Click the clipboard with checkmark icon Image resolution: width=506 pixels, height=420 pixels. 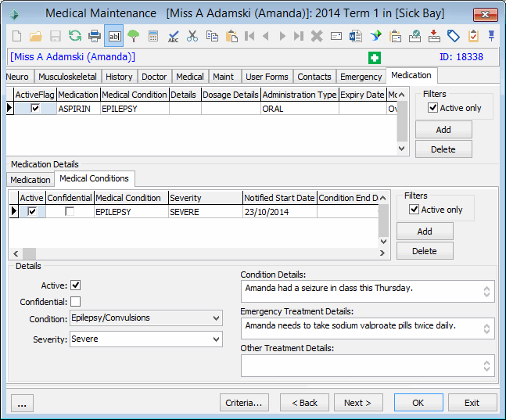473,36
